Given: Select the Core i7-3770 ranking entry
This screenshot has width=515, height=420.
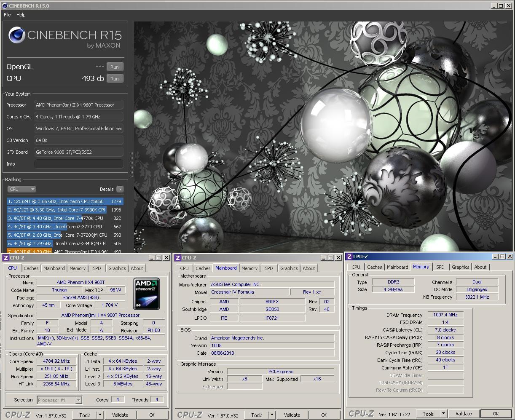Looking at the screenshot, I should 65,227.
